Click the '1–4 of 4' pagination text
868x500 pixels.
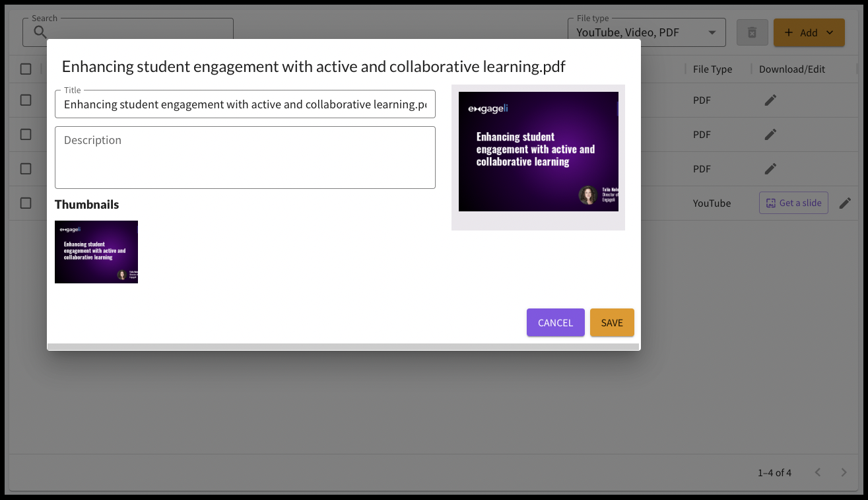pos(774,472)
